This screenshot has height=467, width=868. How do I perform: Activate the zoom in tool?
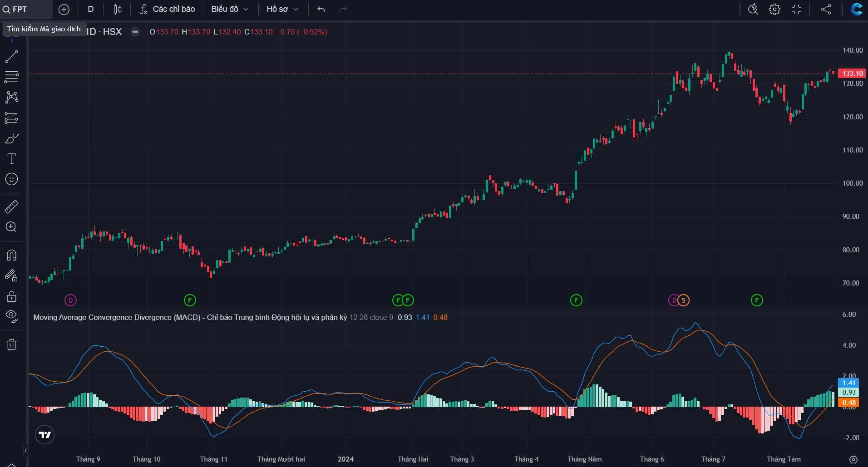coord(11,227)
